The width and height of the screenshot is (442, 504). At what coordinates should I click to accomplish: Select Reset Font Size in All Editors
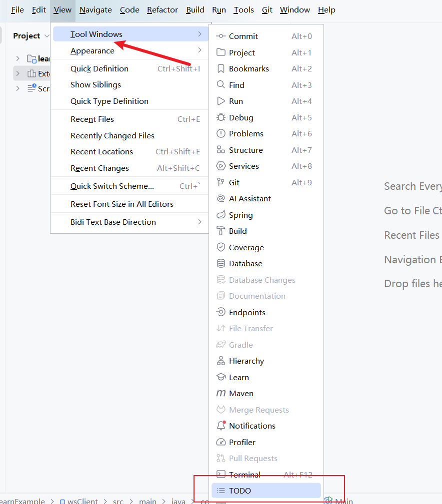[121, 204]
